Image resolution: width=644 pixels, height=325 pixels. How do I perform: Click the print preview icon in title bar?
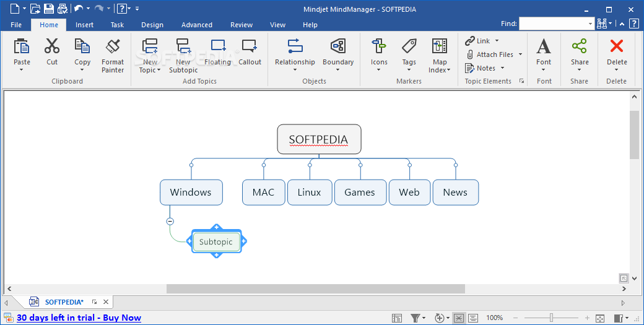click(x=63, y=8)
